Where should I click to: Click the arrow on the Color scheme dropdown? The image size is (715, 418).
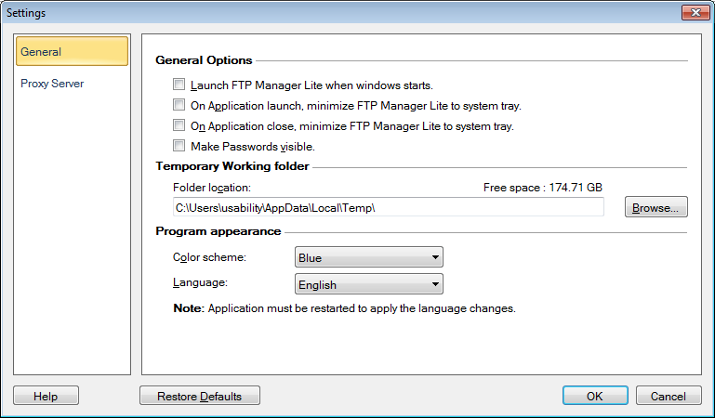point(434,258)
